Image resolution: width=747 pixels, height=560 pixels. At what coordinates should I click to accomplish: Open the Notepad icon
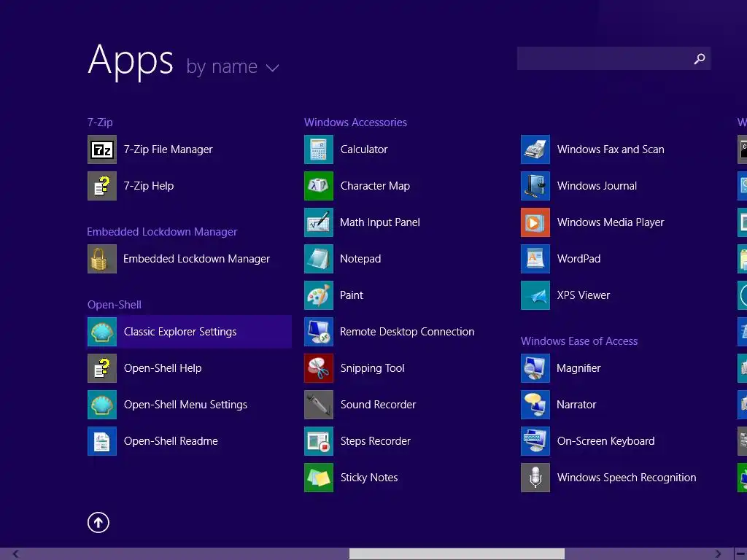tap(319, 259)
